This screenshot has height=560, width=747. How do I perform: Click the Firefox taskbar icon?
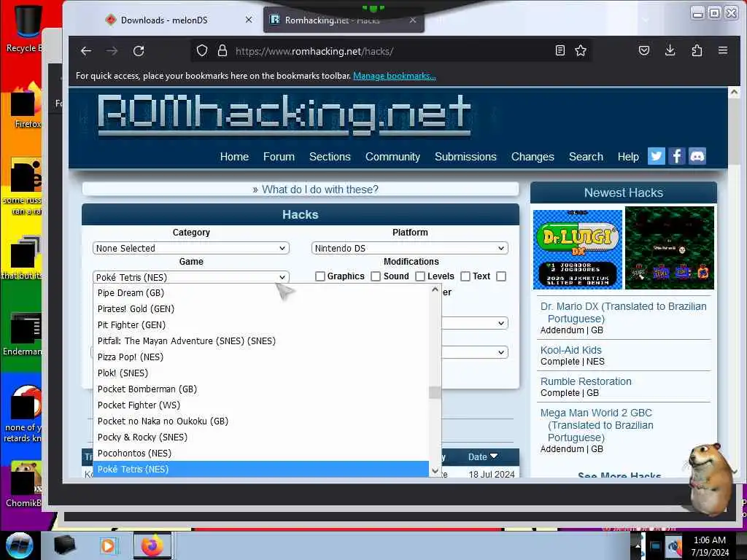coord(152,545)
